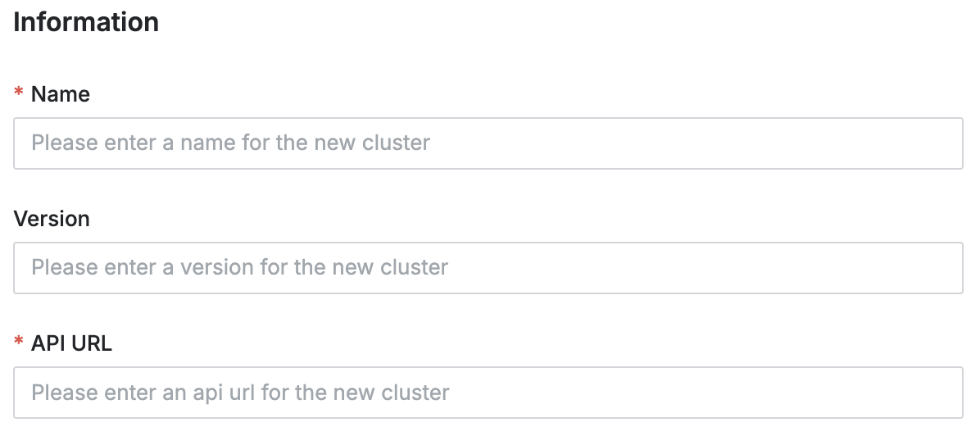This screenshot has width=980, height=436.
Task: Click the Version field label
Action: click(52, 219)
